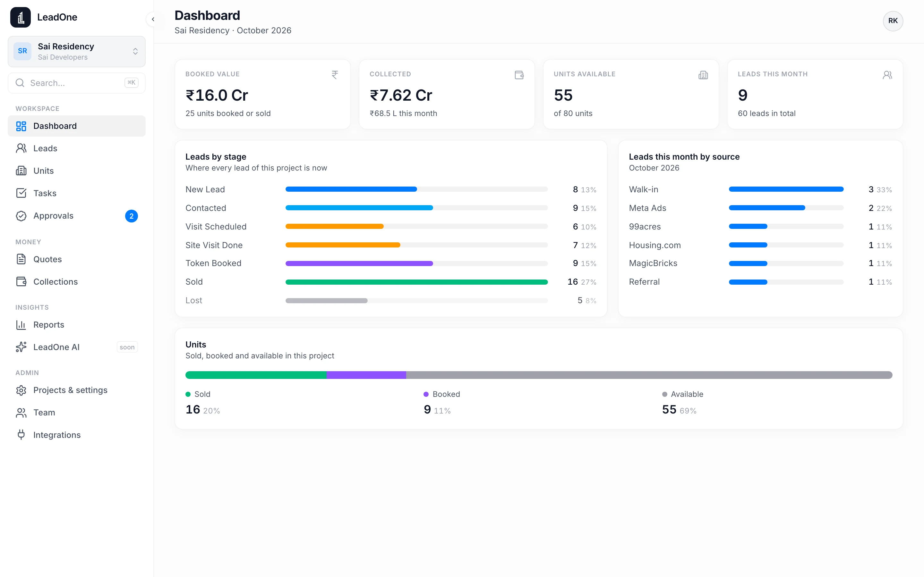Image resolution: width=924 pixels, height=577 pixels.
Task: Open Integrations via the plug icon
Action: point(21,435)
